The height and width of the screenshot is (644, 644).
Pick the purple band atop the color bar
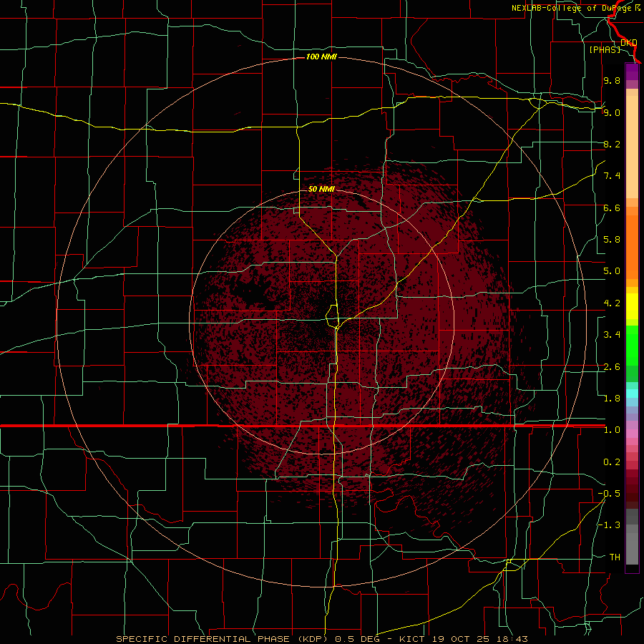pos(632,72)
